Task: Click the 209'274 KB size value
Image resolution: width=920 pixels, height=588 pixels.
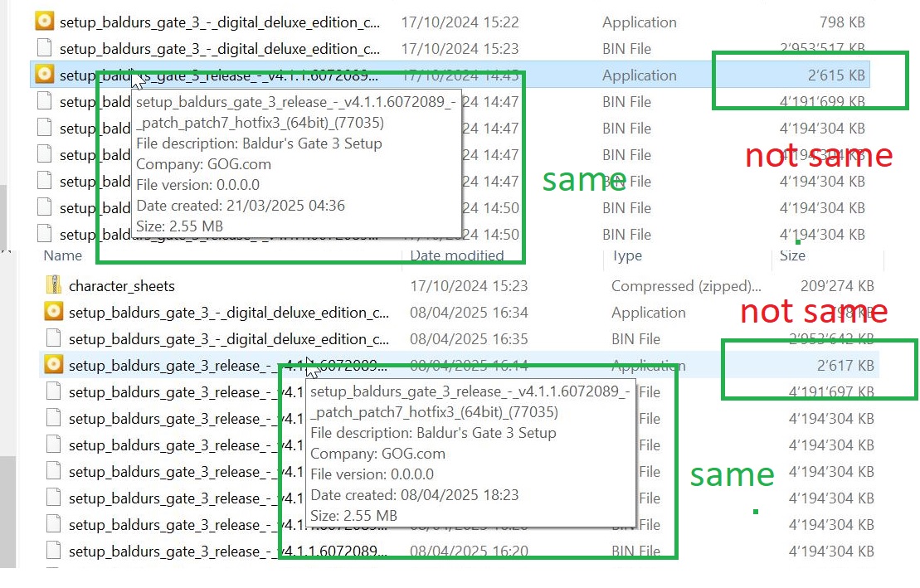Action: (837, 286)
